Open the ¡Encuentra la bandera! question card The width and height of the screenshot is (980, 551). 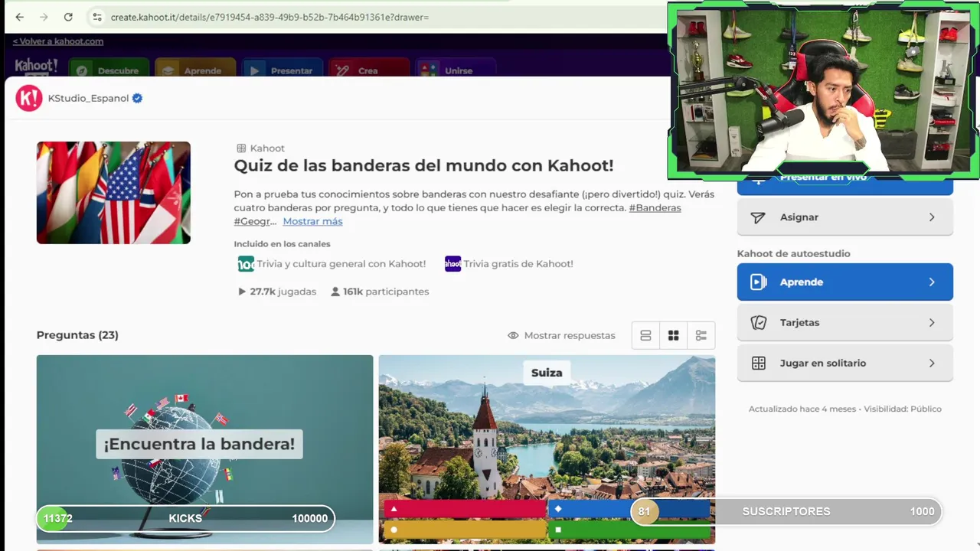click(x=204, y=449)
